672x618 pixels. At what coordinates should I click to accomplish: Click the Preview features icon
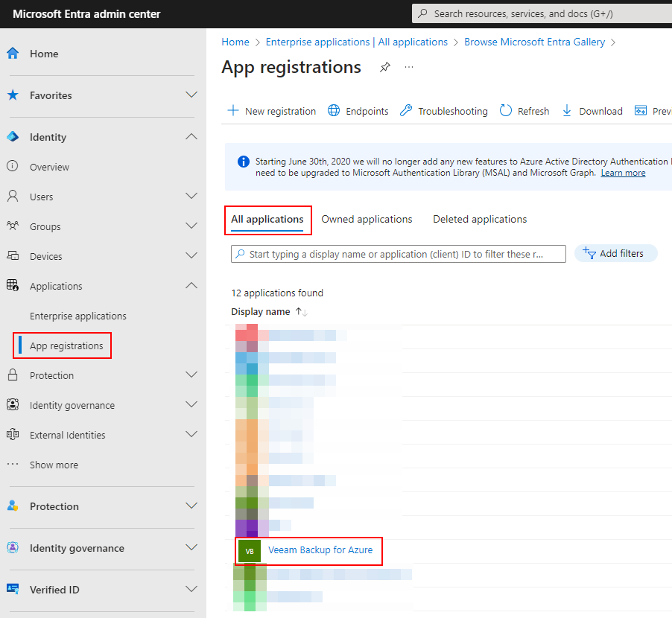(641, 110)
